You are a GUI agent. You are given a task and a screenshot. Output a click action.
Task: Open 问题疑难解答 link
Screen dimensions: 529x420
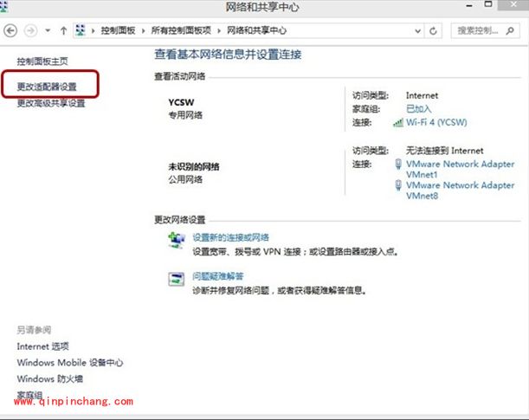[x=218, y=276]
